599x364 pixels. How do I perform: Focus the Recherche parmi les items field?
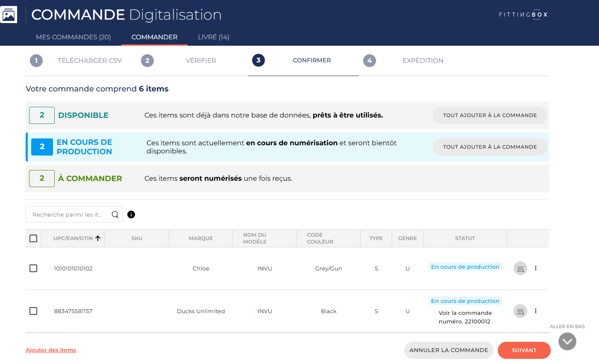tap(68, 214)
